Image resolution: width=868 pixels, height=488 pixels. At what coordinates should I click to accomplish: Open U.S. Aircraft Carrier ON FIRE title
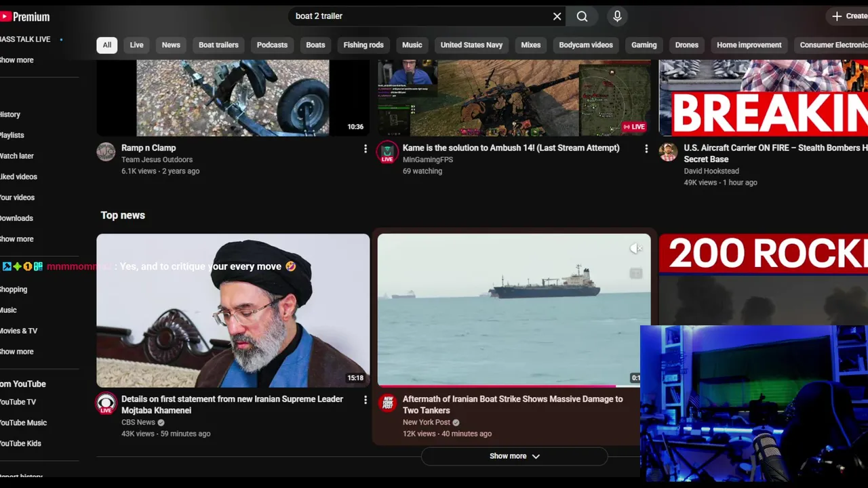click(776, 153)
